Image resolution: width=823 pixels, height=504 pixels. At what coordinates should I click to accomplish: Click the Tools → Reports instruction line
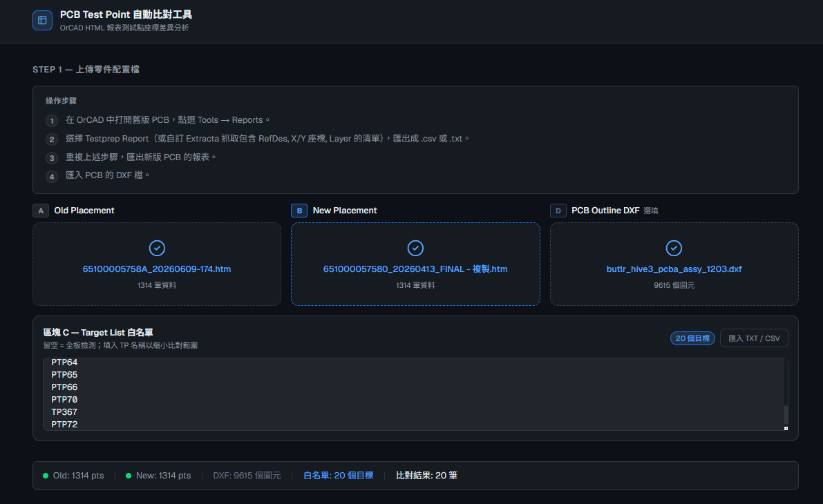pyautogui.click(x=167, y=120)
